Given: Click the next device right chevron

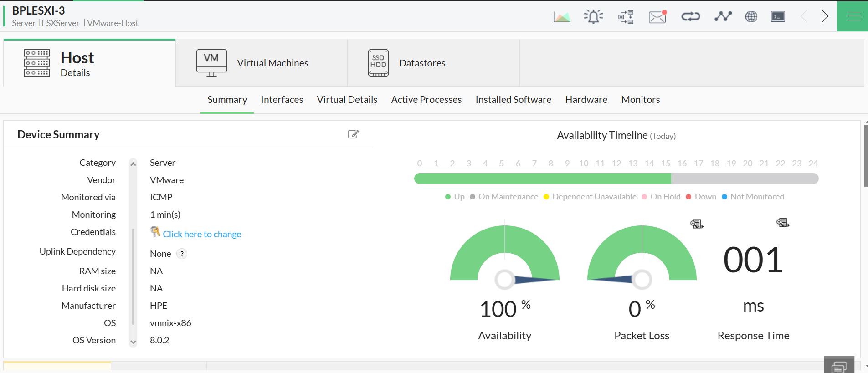Looking at the screenshot, I should pos(825,16).
